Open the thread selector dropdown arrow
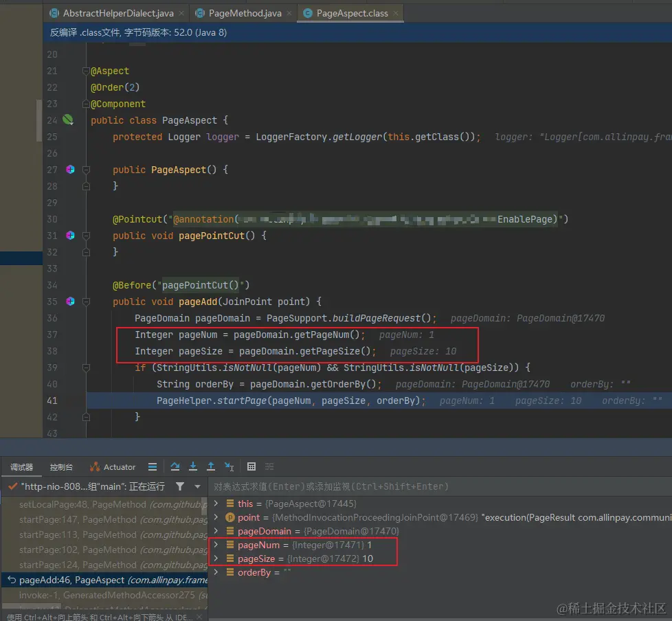672x621 pixels. pyautogui.click(x=197, y=486)
